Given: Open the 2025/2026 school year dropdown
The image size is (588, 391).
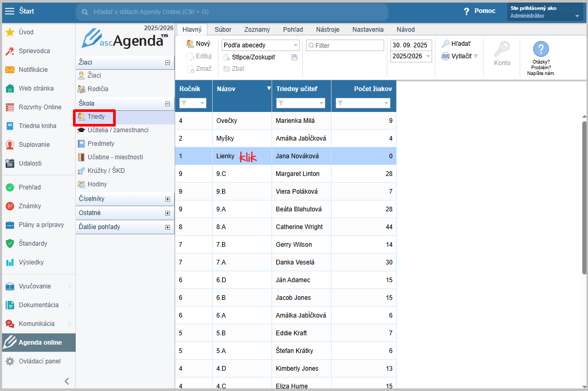Looking at the screenshot, I should pos(428,56).
